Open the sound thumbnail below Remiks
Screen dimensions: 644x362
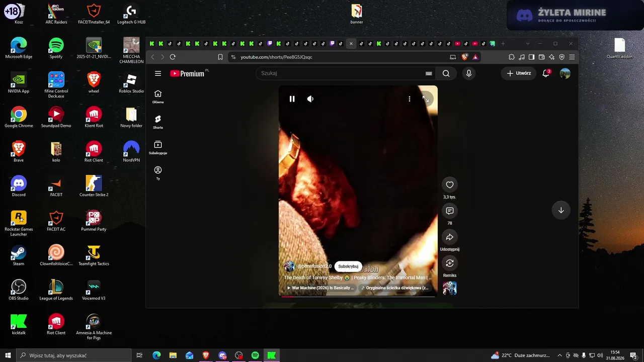[450, 288]
